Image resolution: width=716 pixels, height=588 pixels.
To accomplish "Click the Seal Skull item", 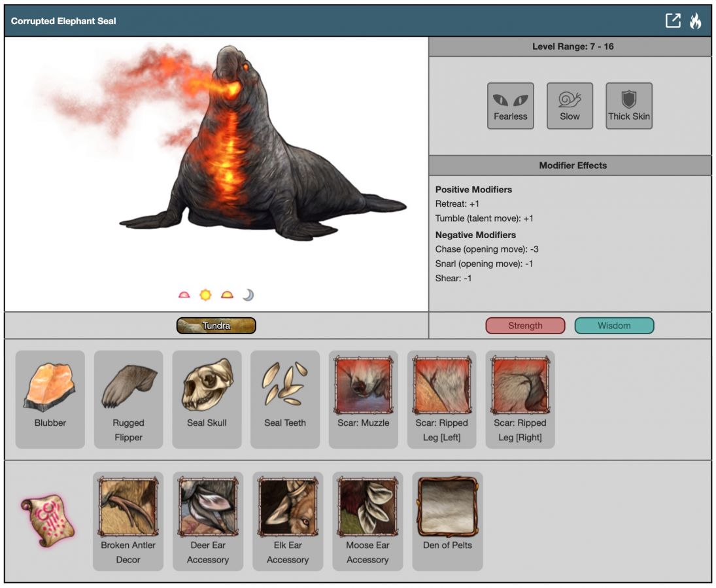I will (x=207, y=398).
